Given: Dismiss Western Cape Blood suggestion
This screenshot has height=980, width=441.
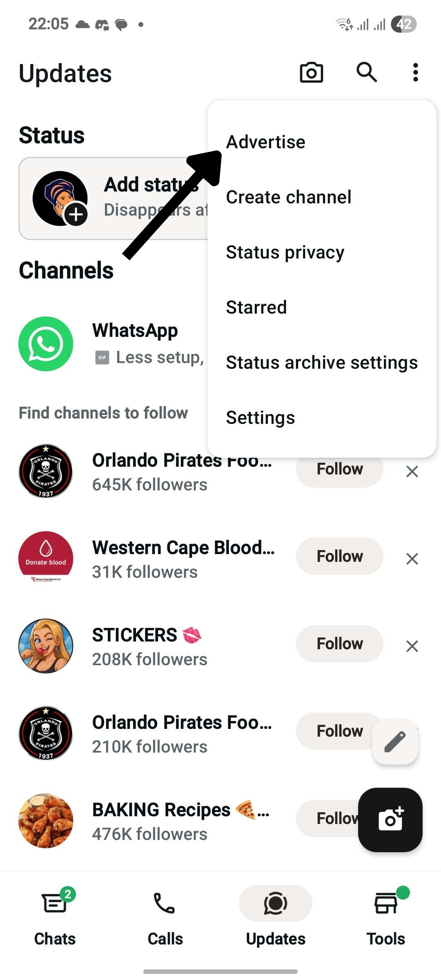Looking at the screenshot, I should click(x=412, y=559).
